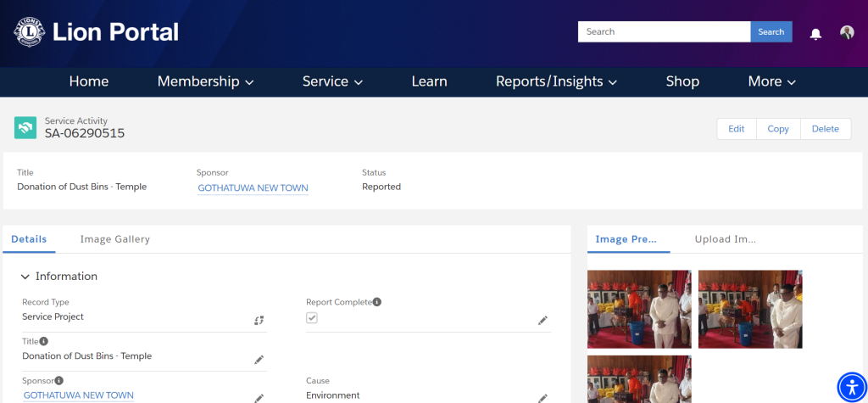
Task: Click the Delete button
Action: (826, 129)
